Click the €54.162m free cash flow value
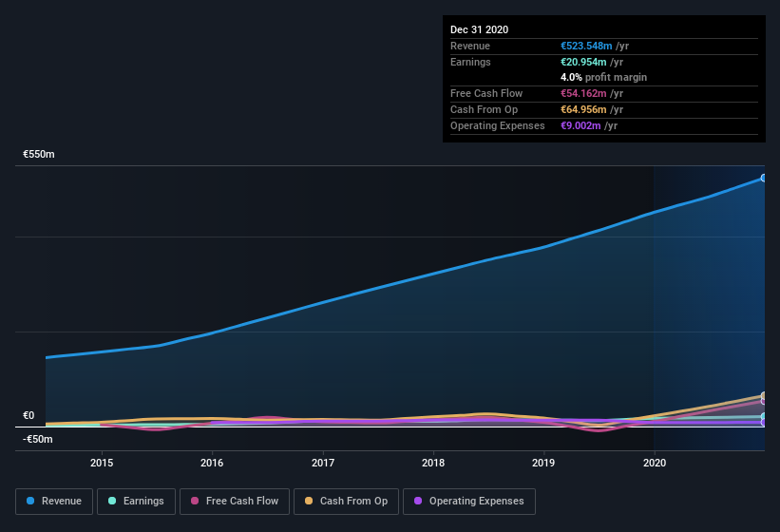 tap(583, 93)
